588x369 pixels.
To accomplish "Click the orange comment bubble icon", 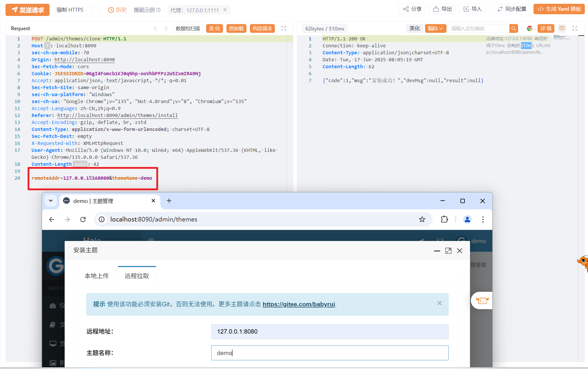I will [562, 28].
